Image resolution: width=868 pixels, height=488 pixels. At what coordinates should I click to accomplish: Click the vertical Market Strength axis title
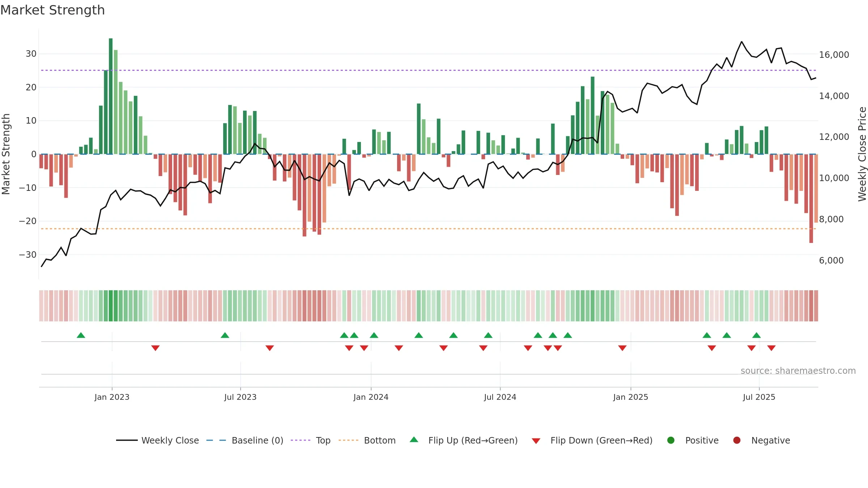pos(6,154)
